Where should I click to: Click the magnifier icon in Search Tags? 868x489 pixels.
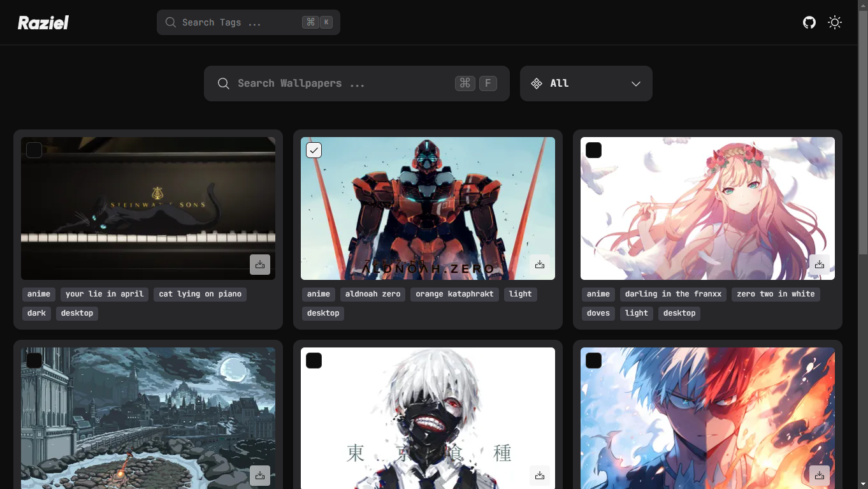coord(171,22)
